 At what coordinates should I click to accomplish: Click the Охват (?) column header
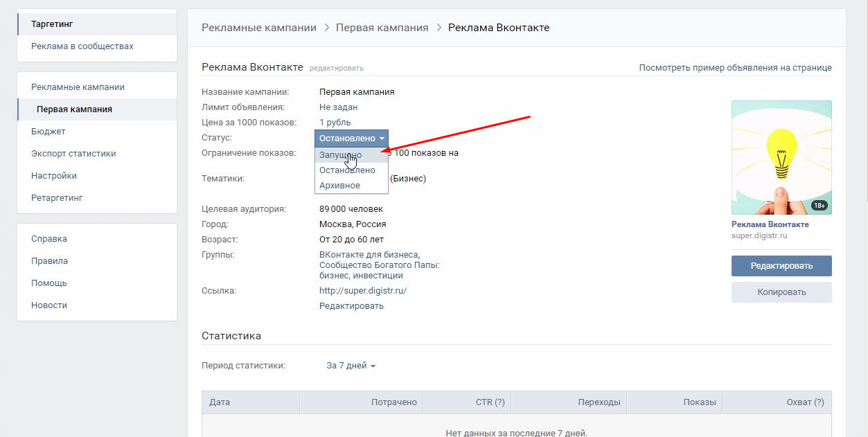point(777,402)
